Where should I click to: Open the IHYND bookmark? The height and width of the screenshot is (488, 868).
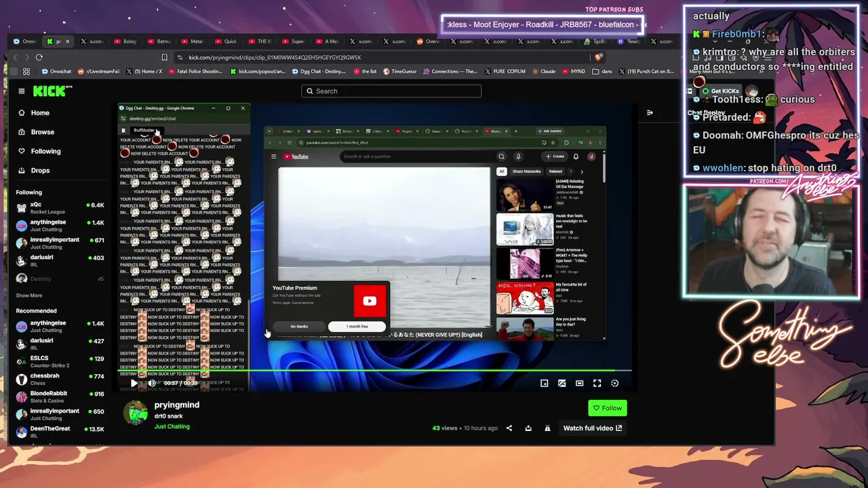click(x=574, y=71)
